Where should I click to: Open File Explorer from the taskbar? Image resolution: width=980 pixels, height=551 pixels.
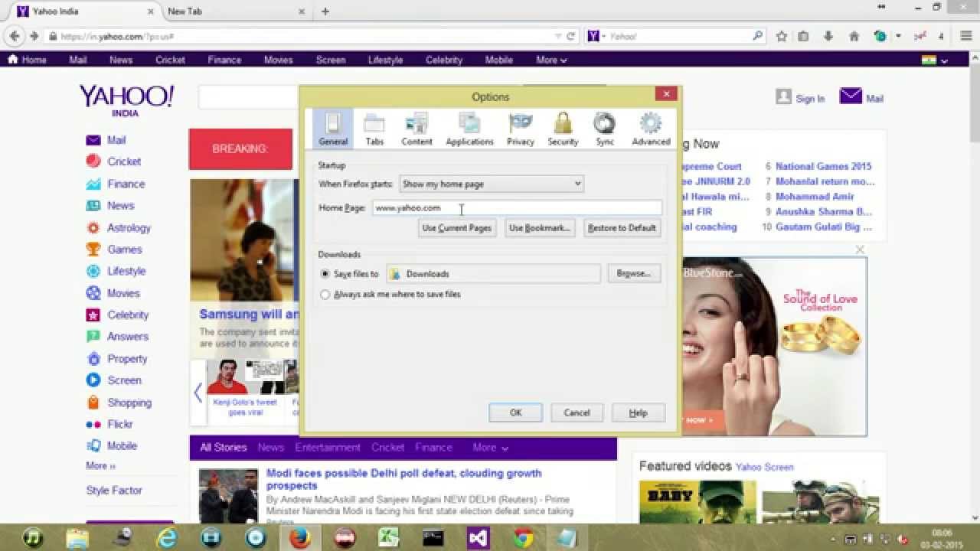click(x=77, y=538)
